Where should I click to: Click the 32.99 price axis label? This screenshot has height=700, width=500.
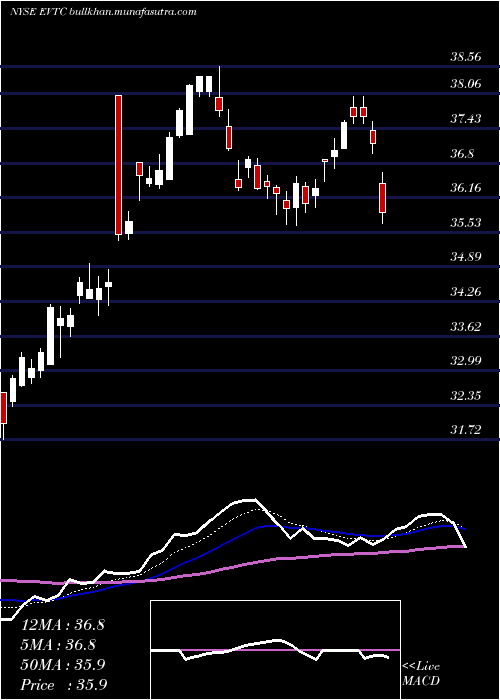pyautogui.click(x=466, y=361)
